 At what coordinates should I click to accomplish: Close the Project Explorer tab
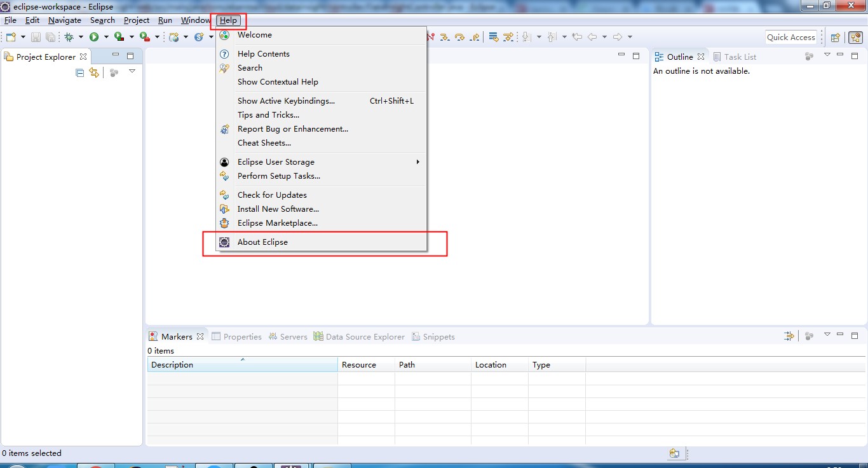[x=83, y=57]
